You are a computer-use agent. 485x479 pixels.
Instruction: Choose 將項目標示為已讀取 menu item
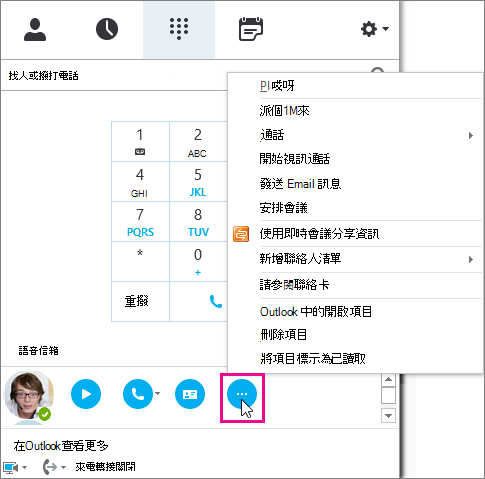coord(356,359)
